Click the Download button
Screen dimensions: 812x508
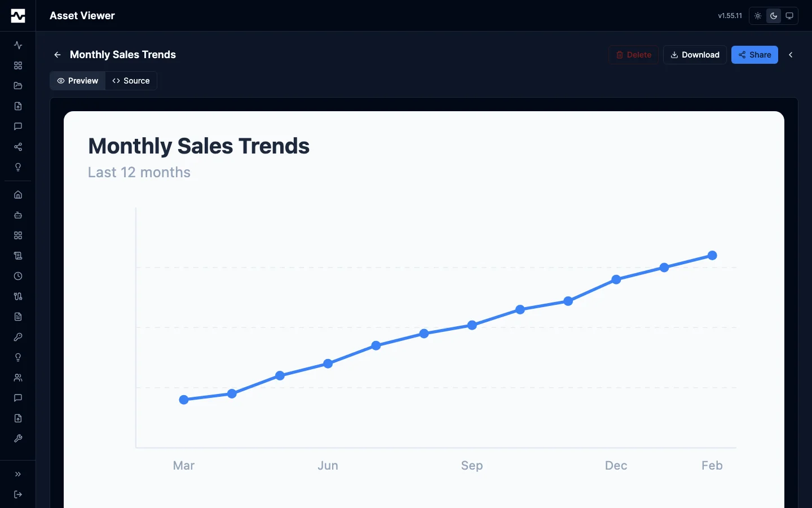(x=695, y=55)
